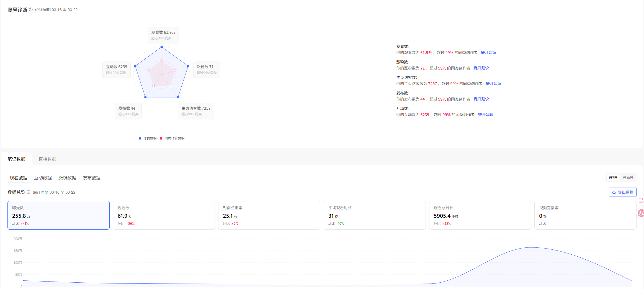This screenshot has width=644, height=289.
Task: Open 提升建议 link for 观看数
Action: coord(488,52)
